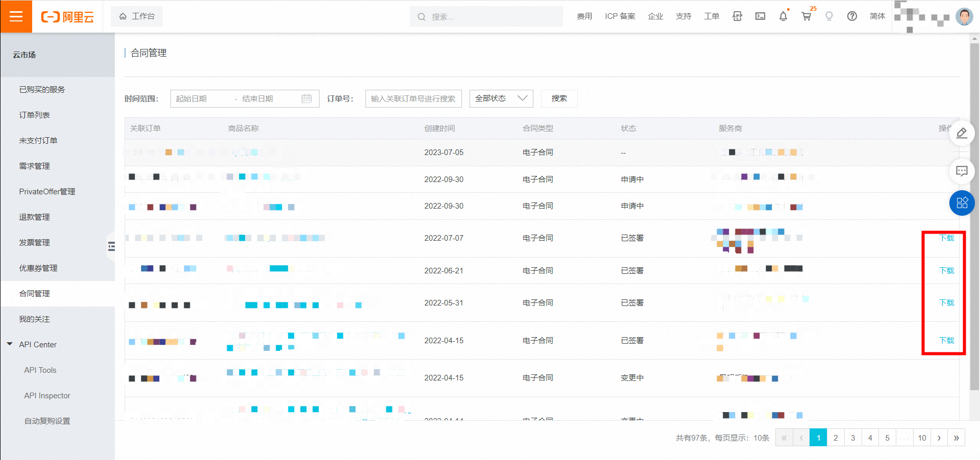
Task: Open the date range calendar icon
Action: coord(307,98)
